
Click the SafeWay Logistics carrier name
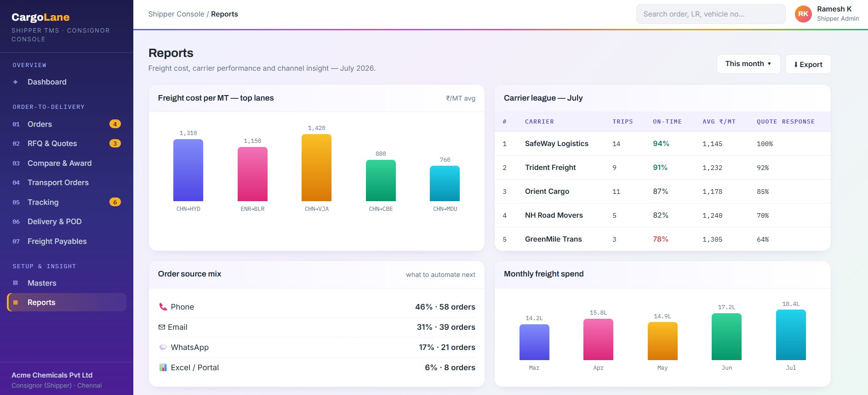pos(557,144)
